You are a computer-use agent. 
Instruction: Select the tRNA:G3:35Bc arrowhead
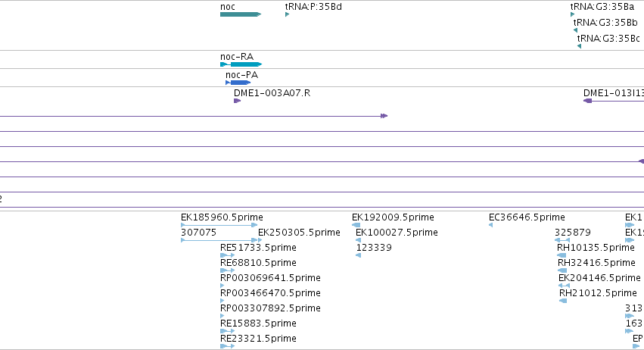click(579, 46)
